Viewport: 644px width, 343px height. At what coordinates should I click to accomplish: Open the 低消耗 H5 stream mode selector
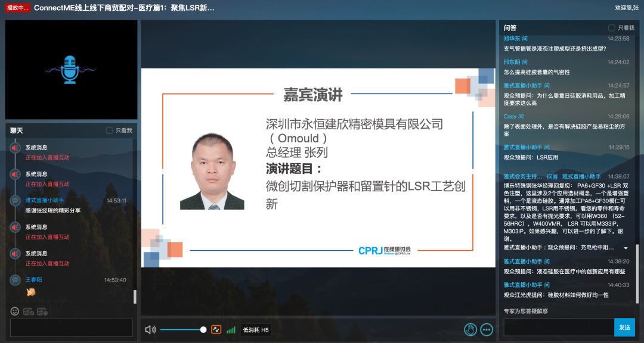click(x=255, y=330)
